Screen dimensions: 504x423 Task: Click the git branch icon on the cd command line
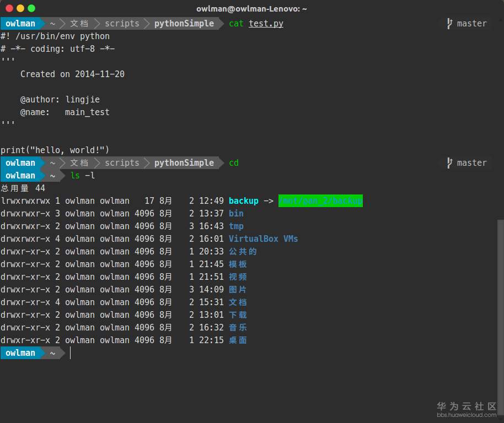click(449, 162)
